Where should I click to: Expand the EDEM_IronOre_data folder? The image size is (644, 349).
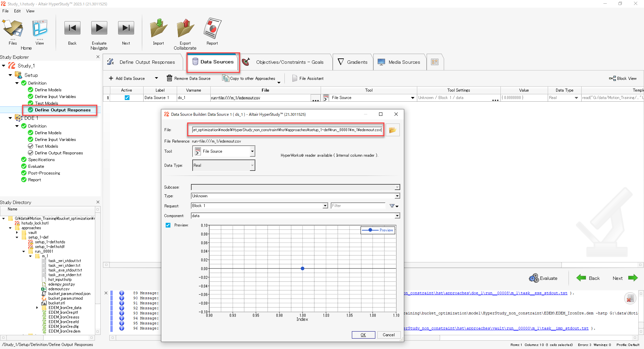[37, 308]
